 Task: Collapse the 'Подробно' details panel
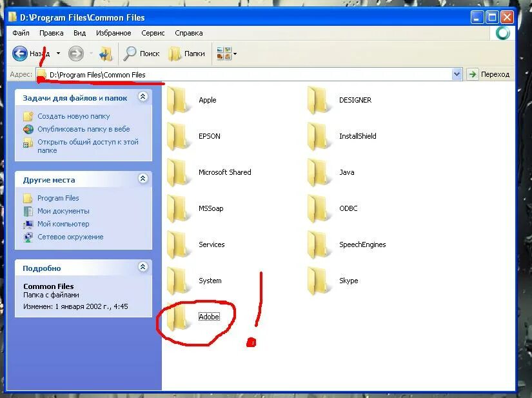(143, 267)
